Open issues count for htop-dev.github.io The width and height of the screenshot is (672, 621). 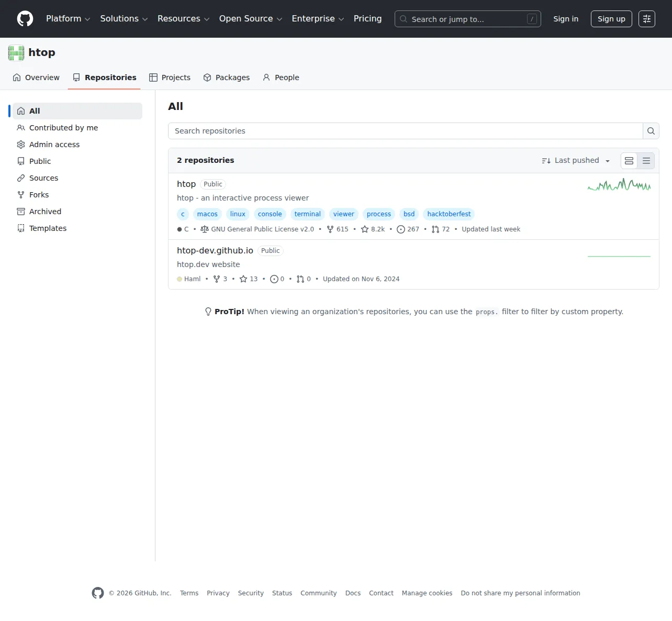point(277,279)
